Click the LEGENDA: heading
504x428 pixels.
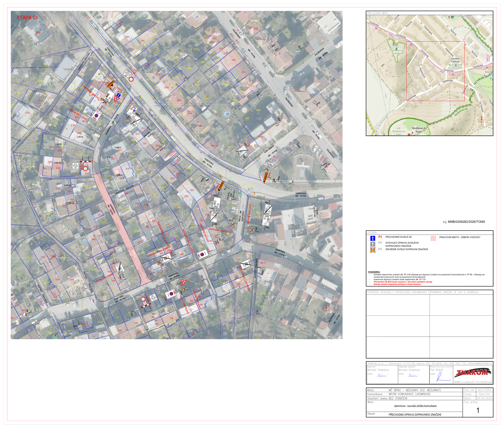click(372, 233)
